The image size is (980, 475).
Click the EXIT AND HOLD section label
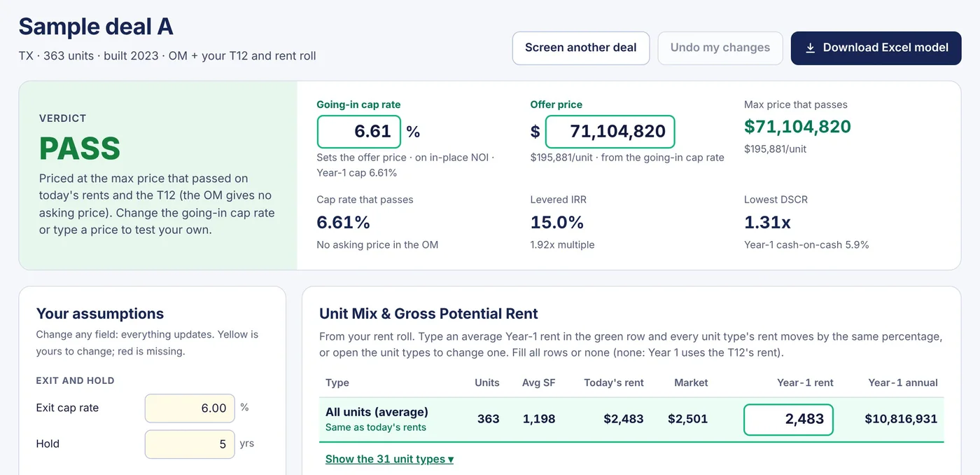click(x=75, y=381)
